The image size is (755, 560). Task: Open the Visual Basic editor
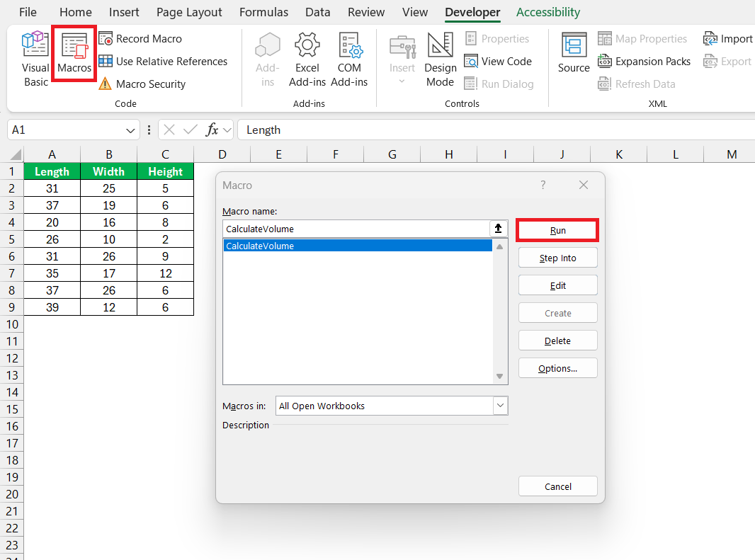tap(35, 59)
